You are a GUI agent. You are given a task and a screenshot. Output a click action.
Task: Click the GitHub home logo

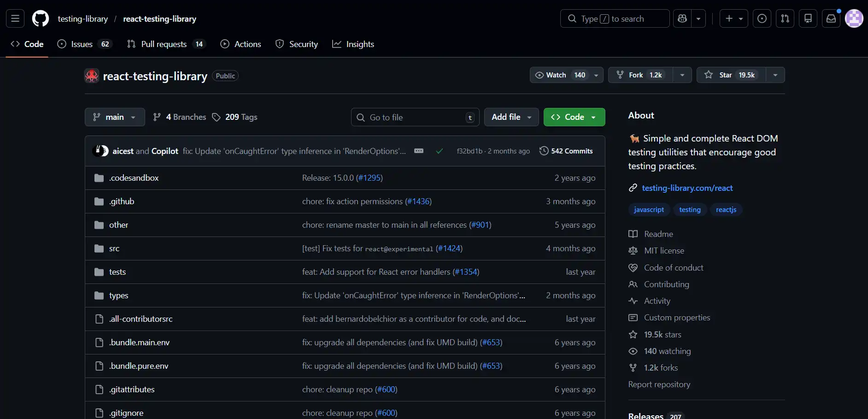click(x=41, y=18)
